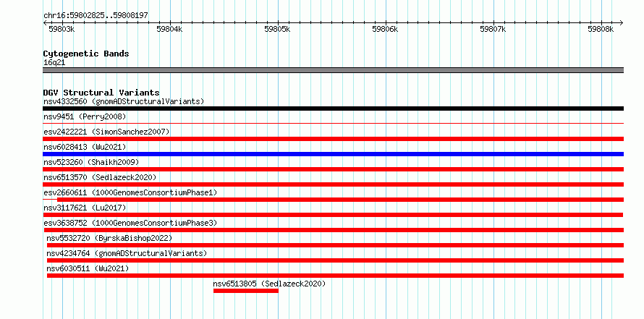
Task: Click the nsv6028413 (Wu2021) label
Action: pyautogui.click(x=85, y=147)
